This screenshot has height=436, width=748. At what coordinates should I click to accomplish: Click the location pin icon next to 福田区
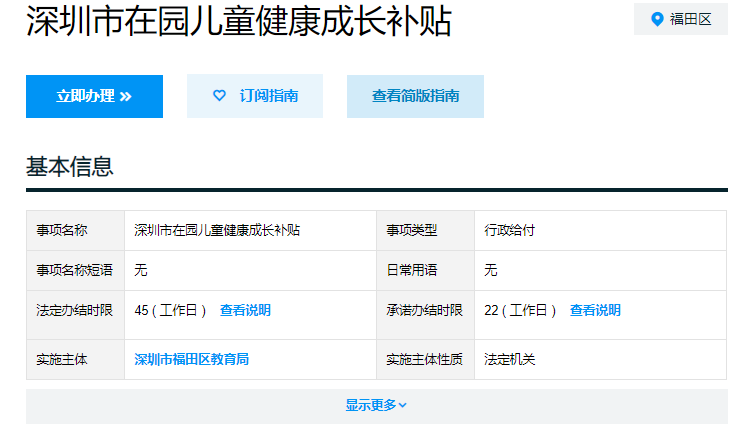(657, 19)
